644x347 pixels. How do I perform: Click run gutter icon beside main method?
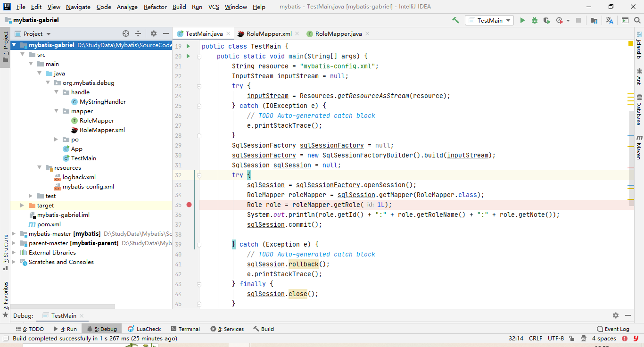coord(188,56)
